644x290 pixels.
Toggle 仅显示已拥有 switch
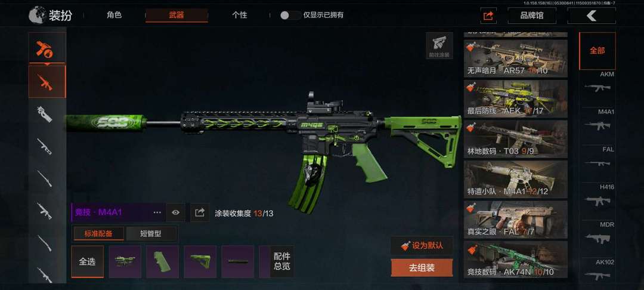(290, 16)
